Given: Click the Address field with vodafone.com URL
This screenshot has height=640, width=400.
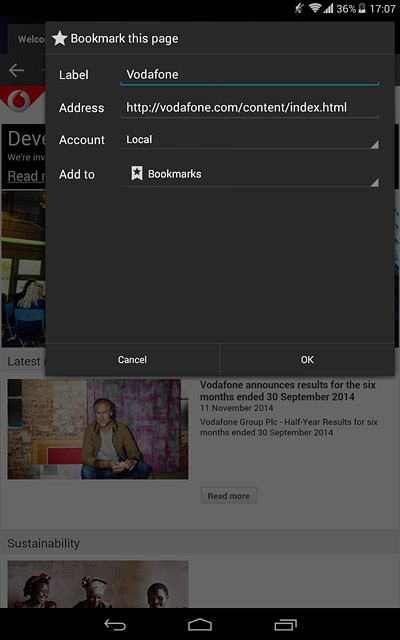Looking at the screenshot, I should [x=250, y=108].
